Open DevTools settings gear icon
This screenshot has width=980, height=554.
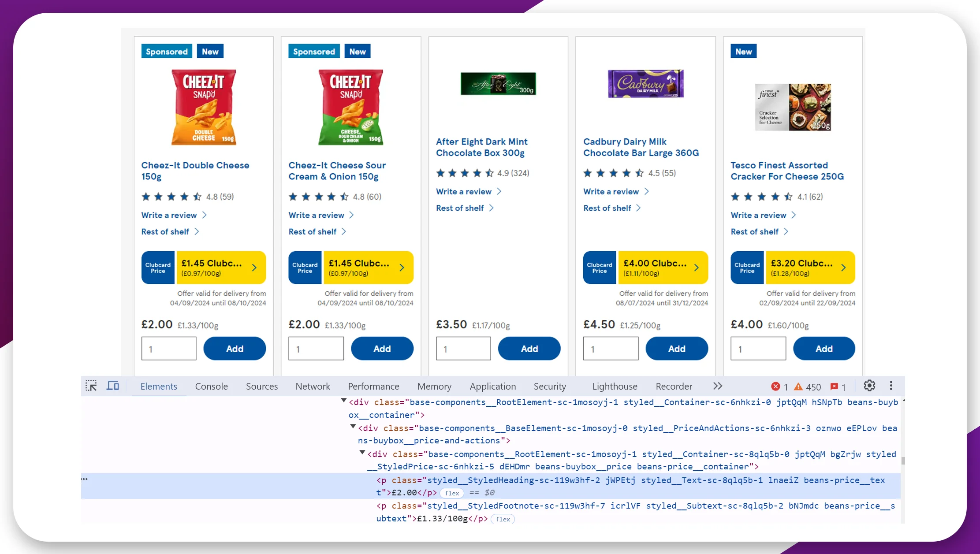pyautogui.click(x=869, y=386)
